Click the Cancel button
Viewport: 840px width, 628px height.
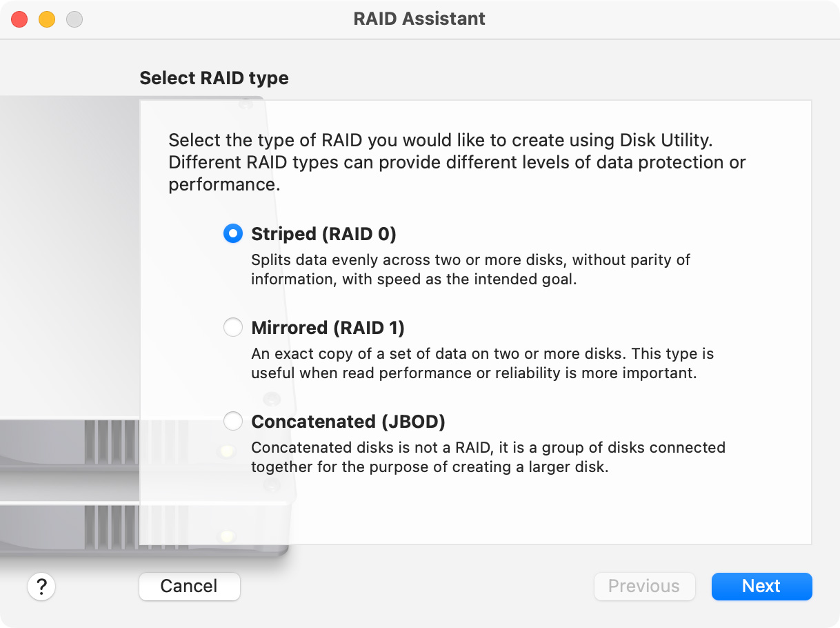point(190,587)
